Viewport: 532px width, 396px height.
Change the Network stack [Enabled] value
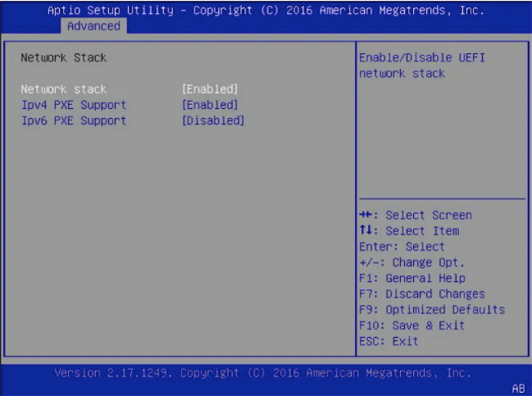210,89
